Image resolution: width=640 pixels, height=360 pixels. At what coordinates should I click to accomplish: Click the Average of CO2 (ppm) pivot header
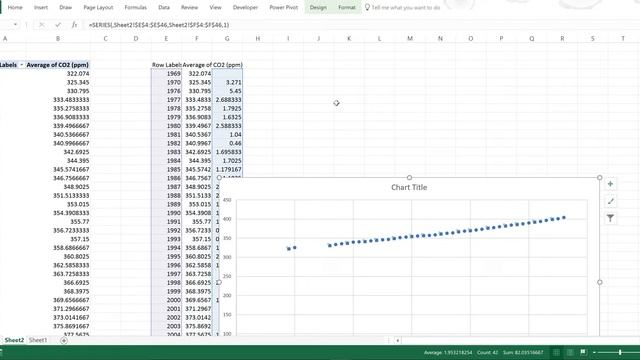tap(58, 65)
